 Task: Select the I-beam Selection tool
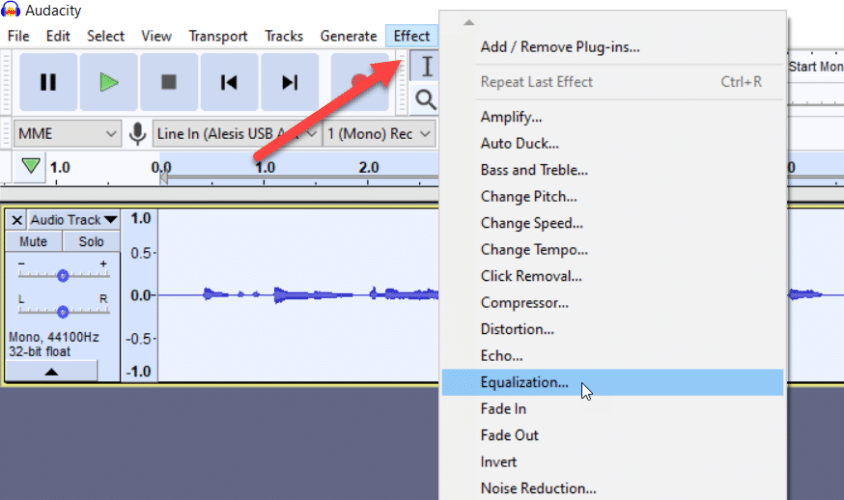(426, 66)
